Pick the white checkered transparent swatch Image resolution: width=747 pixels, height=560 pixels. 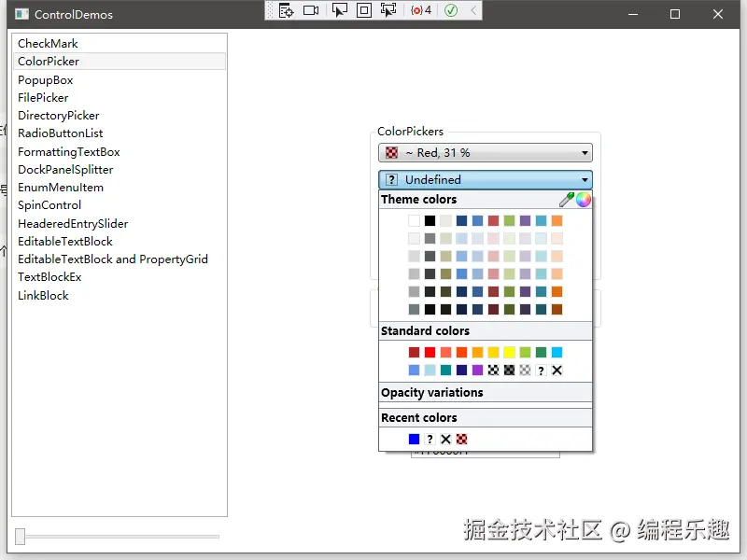click(x=493, y=370)
